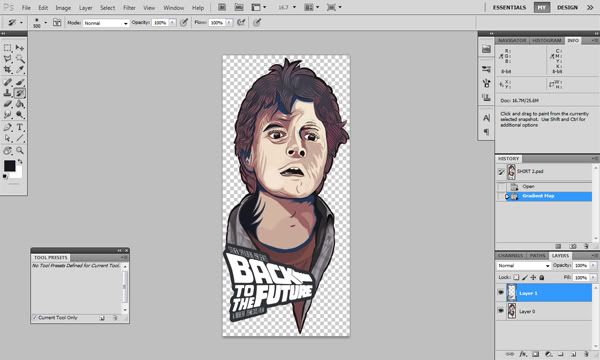
Task: Swap foreground and background colors
Action: click(20, 161)
